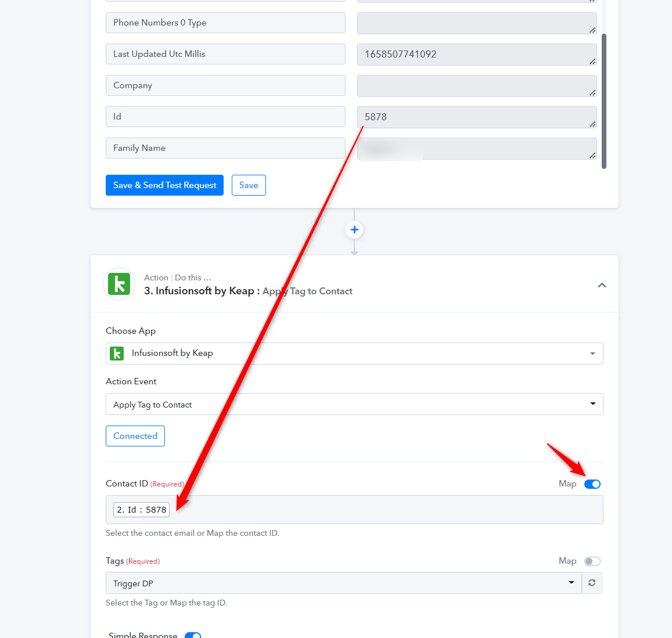This screenshot has height=638, width=672.
Task: Click Save & Send Test Request button
Action: pyautogui.click(x=164, y=185)
